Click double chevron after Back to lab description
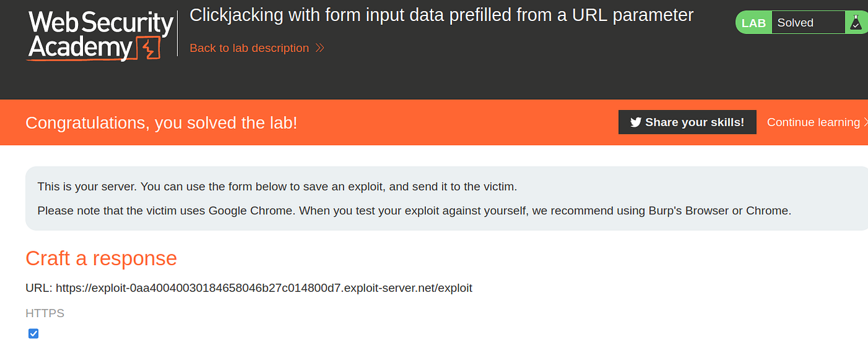 (320, 48)
